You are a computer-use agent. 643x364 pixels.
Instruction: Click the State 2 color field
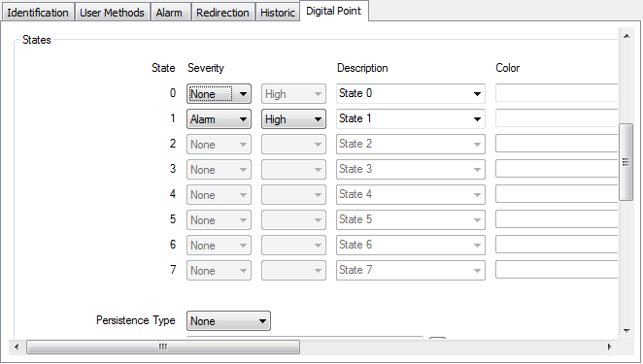coord(557,144)
